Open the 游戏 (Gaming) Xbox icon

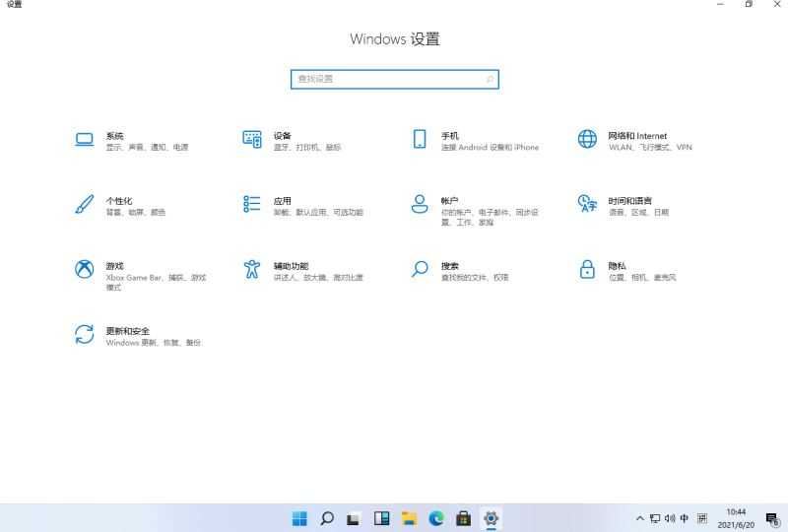click(84, 269)
